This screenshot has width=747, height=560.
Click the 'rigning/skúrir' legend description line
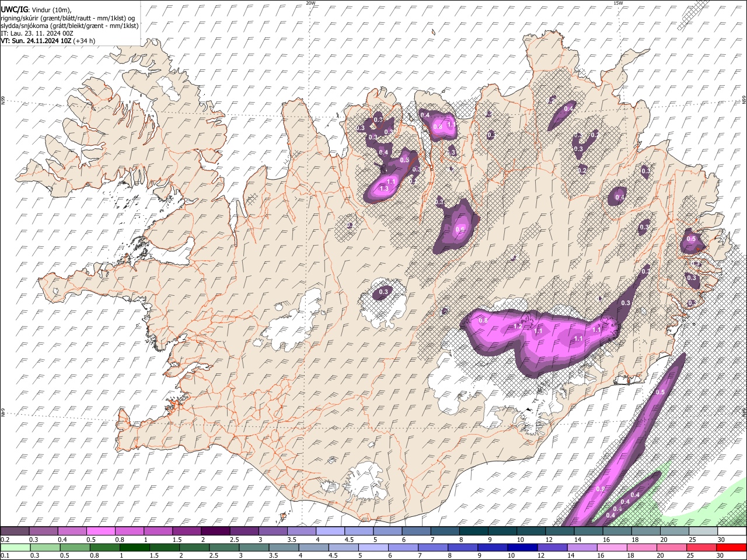pyautogui.click(x=68, y=18)
